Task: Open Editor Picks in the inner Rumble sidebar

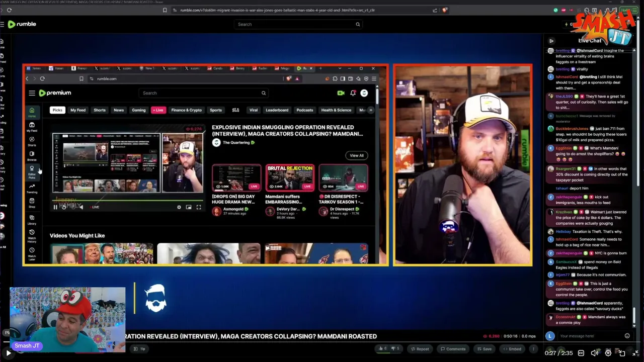Action: (32, 172)
